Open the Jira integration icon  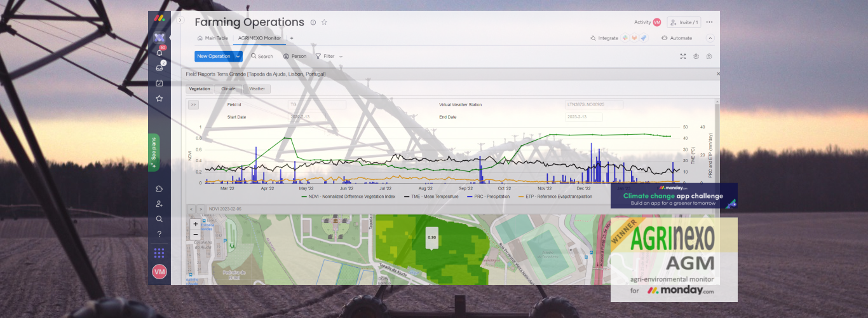[643, 38]
